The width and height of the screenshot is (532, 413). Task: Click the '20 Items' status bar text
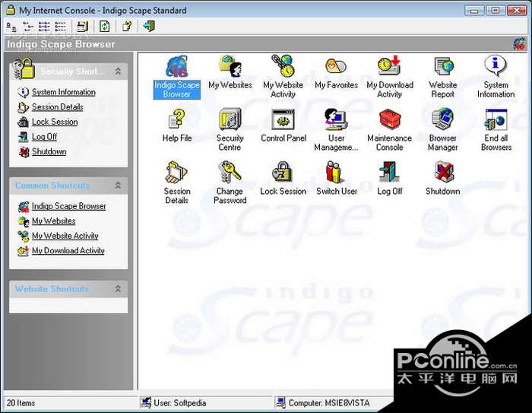point(21,403)
